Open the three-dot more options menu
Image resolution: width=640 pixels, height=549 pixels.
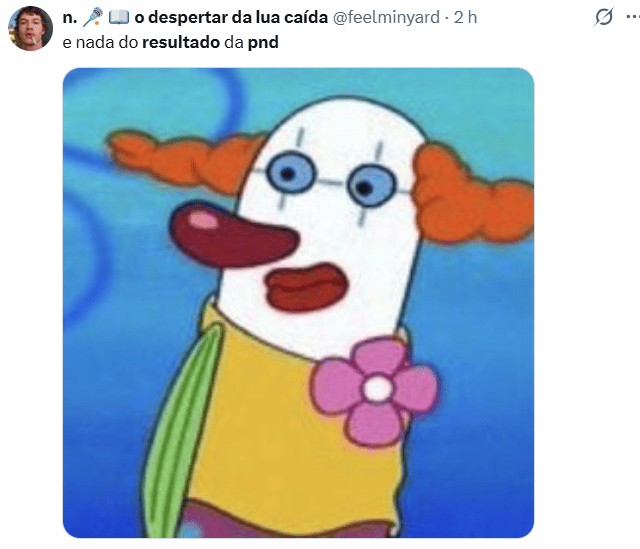click(x=633, y=17)
